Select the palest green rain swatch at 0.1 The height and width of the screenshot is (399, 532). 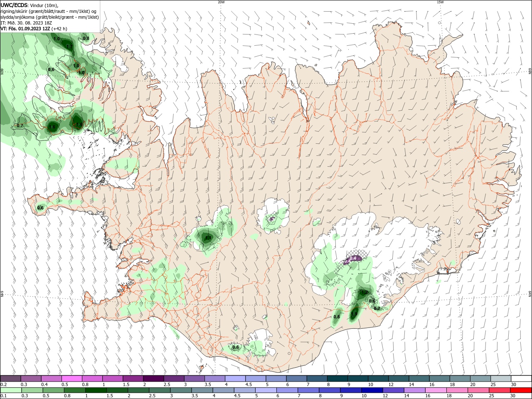(x=11, y=390)
